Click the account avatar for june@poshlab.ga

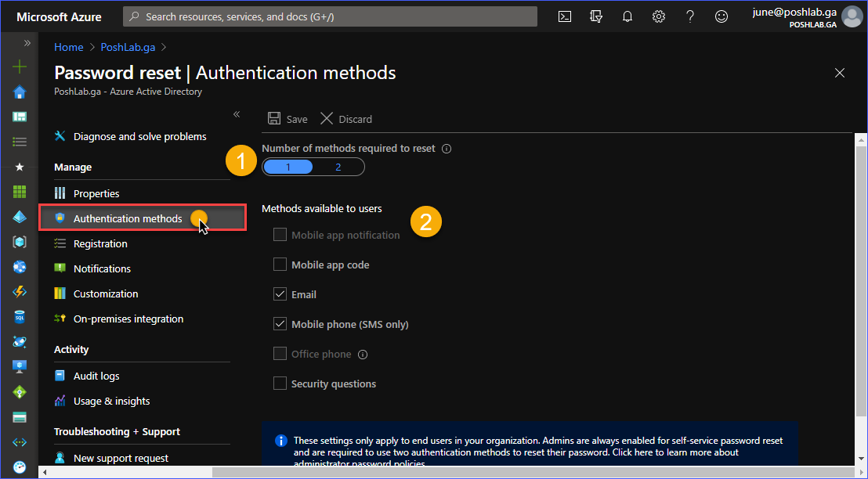852,16
